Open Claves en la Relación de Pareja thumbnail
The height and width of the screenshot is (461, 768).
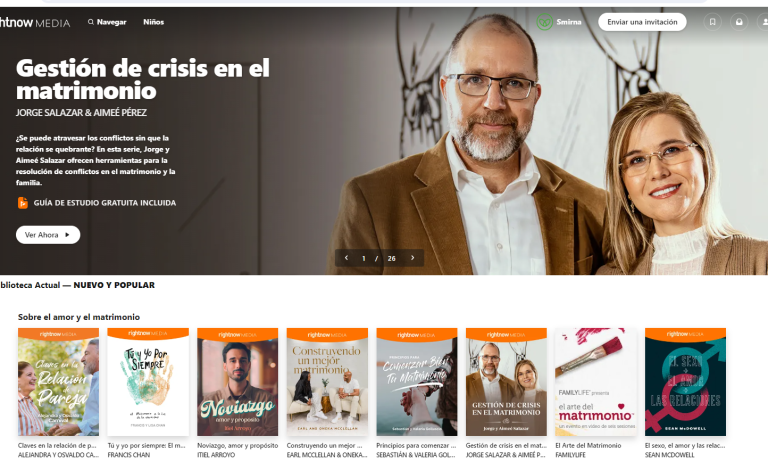pos(58,382)
